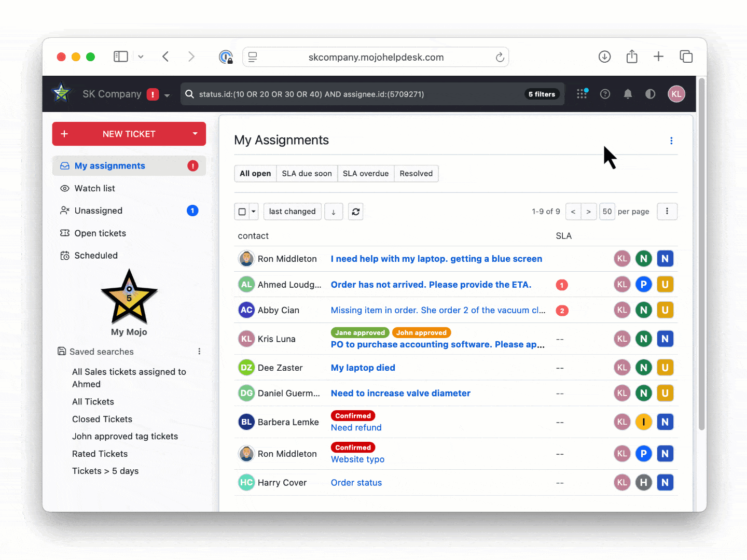Screen dimensions: 747x560
Task: Open the SK Company dropdown caret
Action: pyautogui.click(x=167, y=95)
